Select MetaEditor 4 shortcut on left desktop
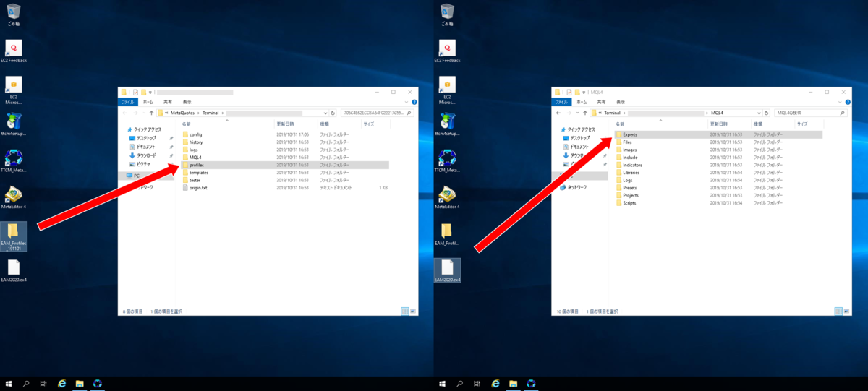868x391 pixels. tap(14, 197)
